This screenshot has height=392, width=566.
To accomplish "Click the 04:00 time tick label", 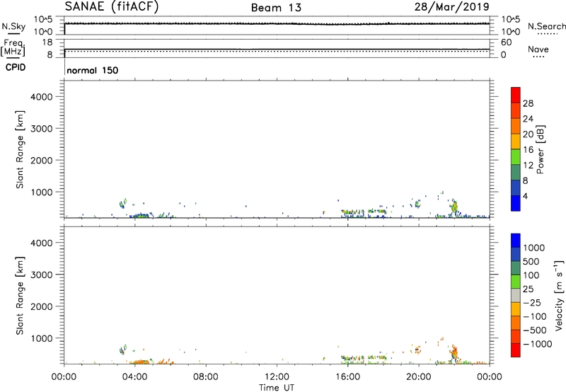I will point(134,377).
